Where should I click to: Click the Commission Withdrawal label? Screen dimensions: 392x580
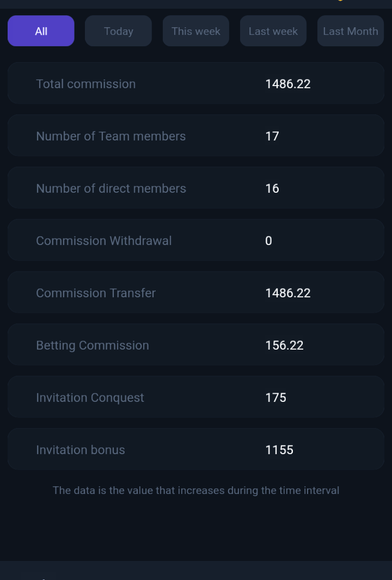104,241
